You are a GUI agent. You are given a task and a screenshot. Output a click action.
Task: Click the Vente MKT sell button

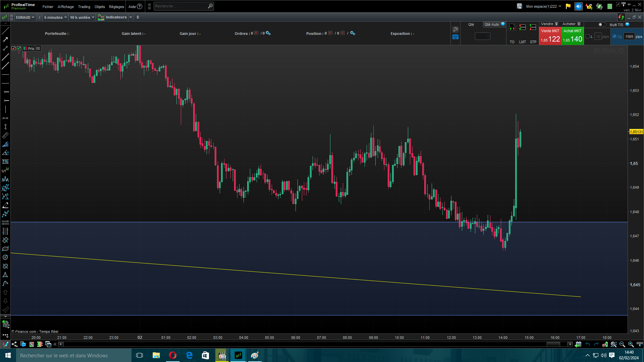click(x=550, y=36)
